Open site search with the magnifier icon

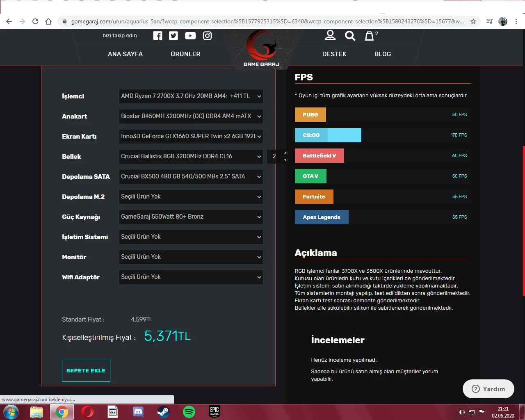350,36
